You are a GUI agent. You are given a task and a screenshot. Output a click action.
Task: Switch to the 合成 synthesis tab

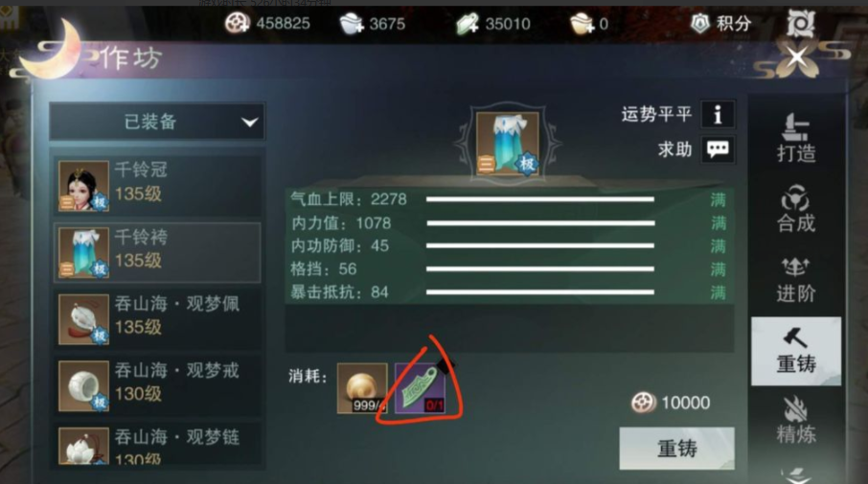796,208
